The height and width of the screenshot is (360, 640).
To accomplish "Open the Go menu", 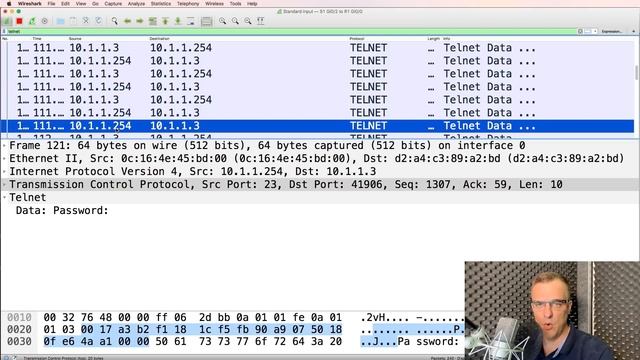I will (95, 3).
